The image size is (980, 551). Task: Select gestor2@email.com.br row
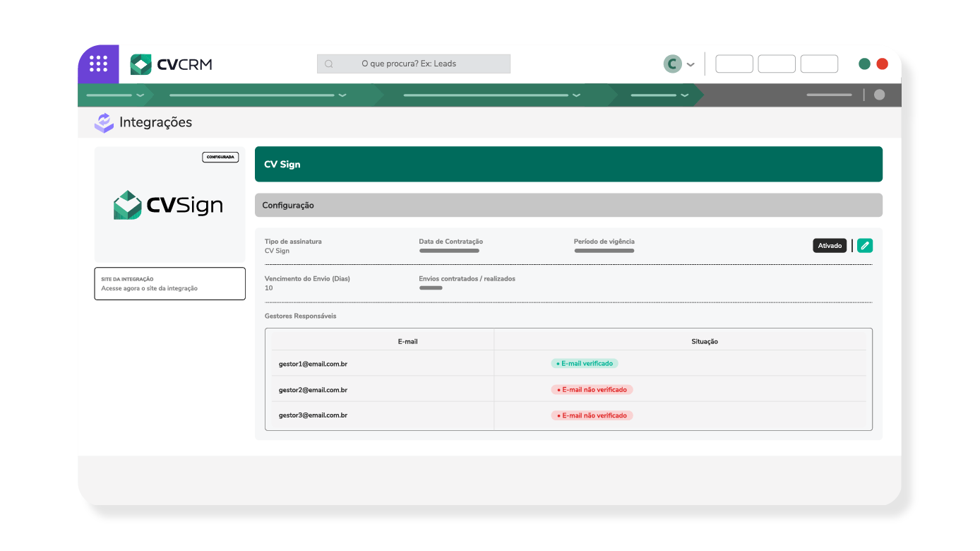coord(568,389)
